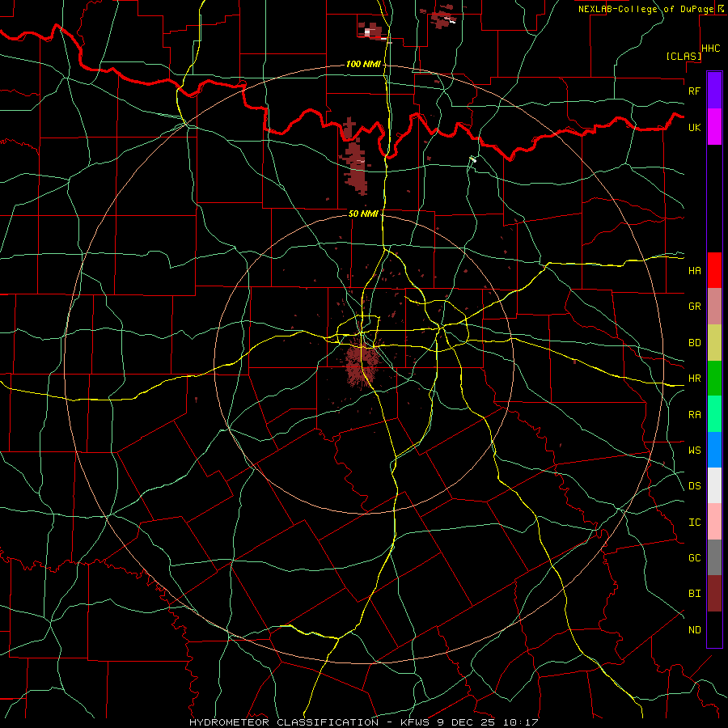This screenshot has height=728, width=728.
Task: Pick the dark green HR legend swatch
Action: (714, 379)
